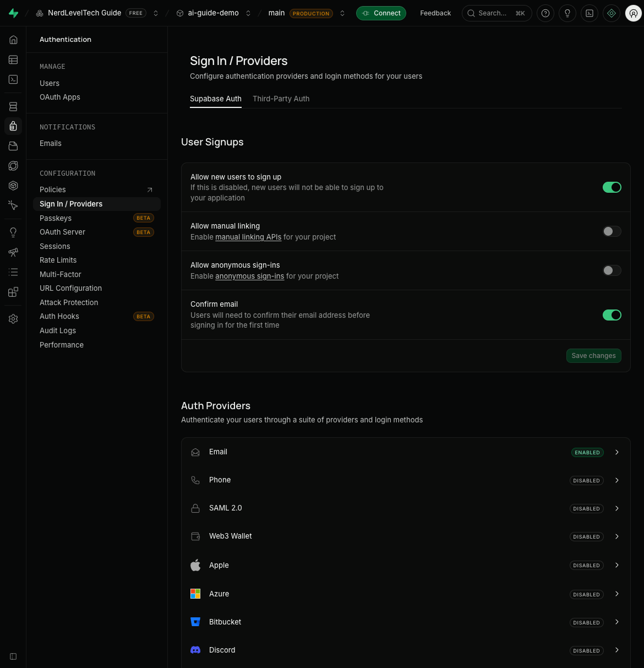Image resolution: width=644 pixels, height=668 pixels.
Task: Open the user avatar menu
Action: tap(634, 13)
